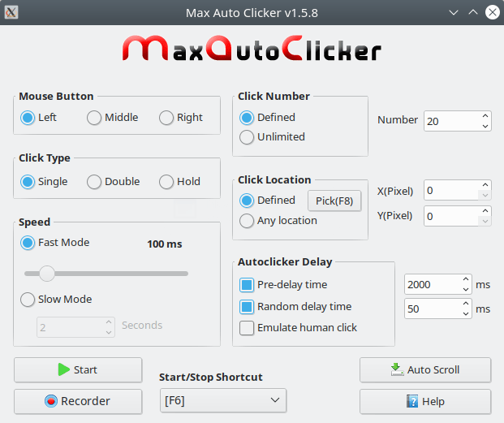
Task: Open the Help button
Action: (x=425, y=401)
